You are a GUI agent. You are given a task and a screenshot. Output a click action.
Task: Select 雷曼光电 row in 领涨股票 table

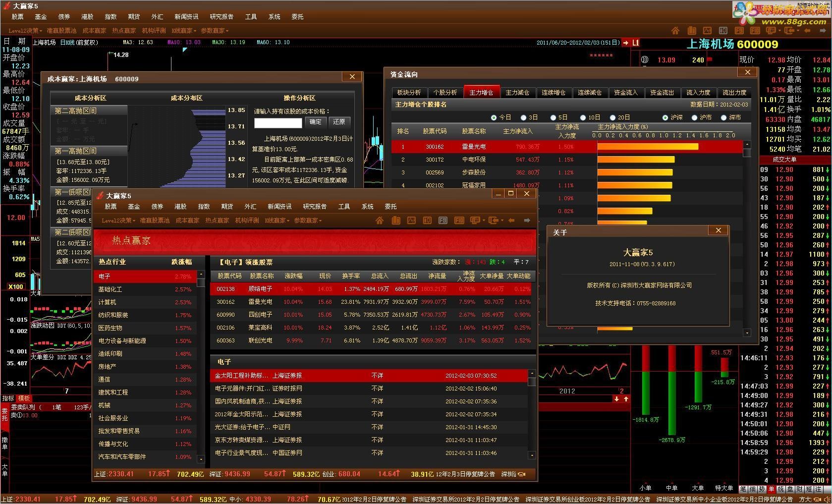coord(371,302)
